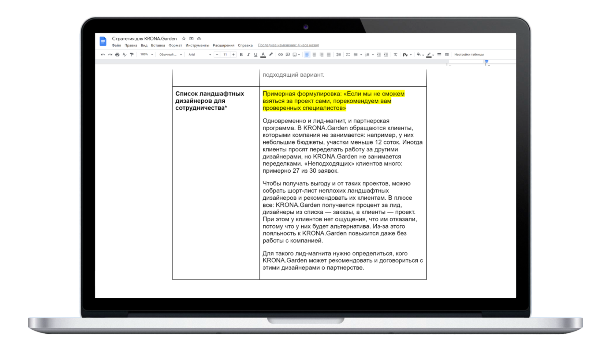Toggle underline formatting
615x364 pixels.
coord(256,55)
